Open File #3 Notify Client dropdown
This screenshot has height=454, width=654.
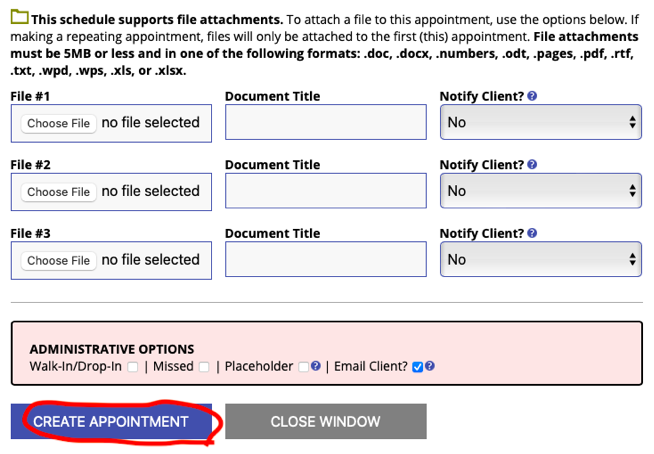tap(541, 259)
